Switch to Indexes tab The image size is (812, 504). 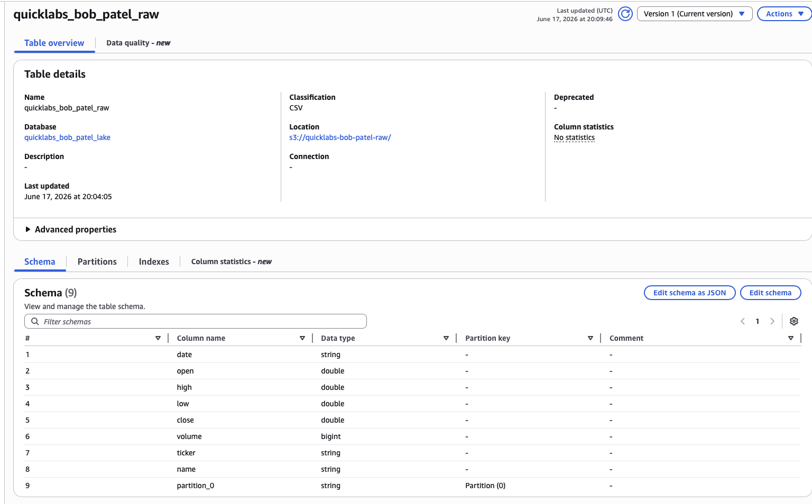(x=154, y=262)
